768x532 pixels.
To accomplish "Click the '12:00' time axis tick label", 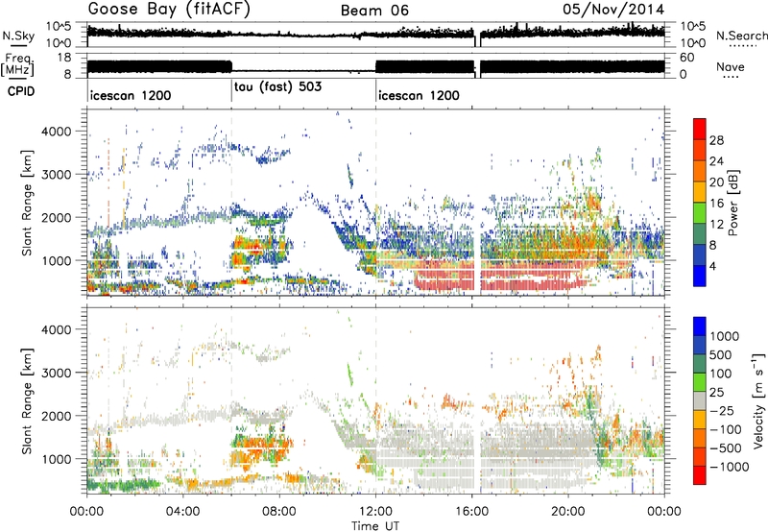I will (x=375, y=512).
